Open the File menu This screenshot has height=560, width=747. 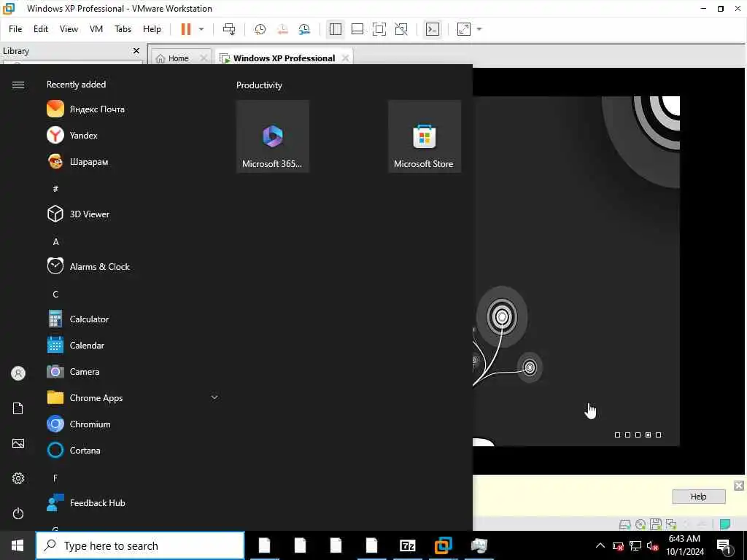(15, 29)
